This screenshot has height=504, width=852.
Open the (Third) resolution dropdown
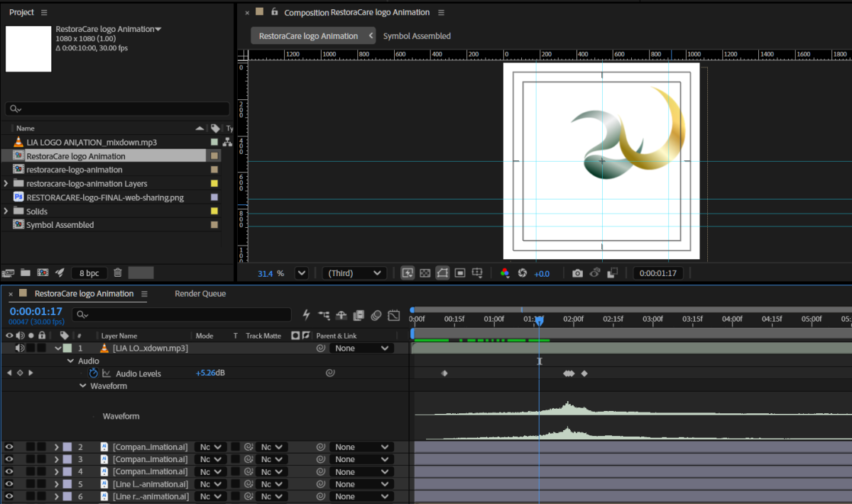click(354, 273)
